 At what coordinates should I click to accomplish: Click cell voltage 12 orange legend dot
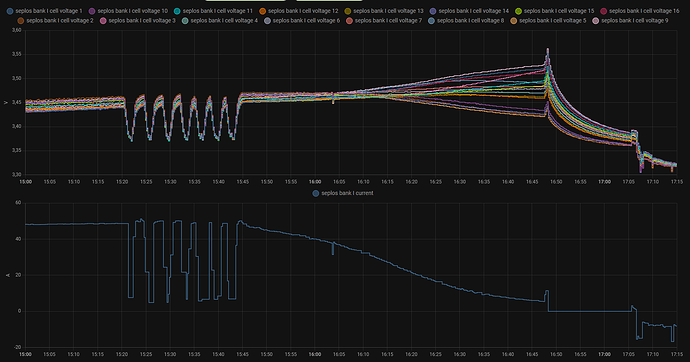point(263,11)
